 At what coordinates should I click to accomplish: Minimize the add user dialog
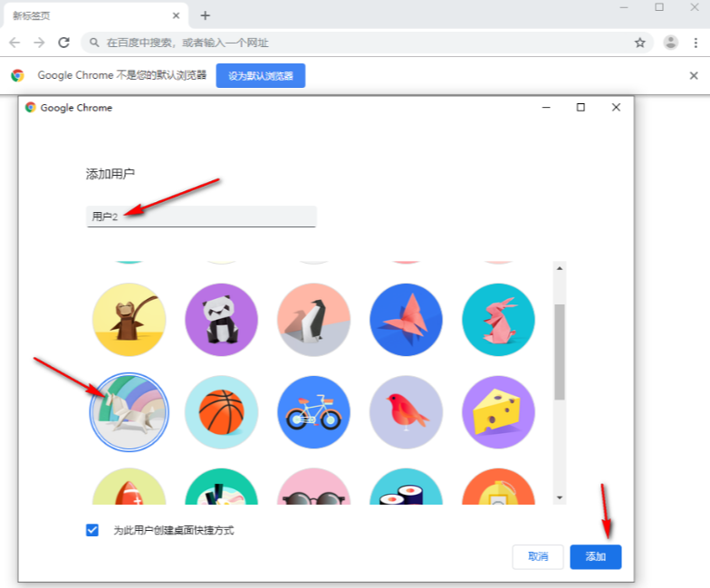(x=546, y=107)
